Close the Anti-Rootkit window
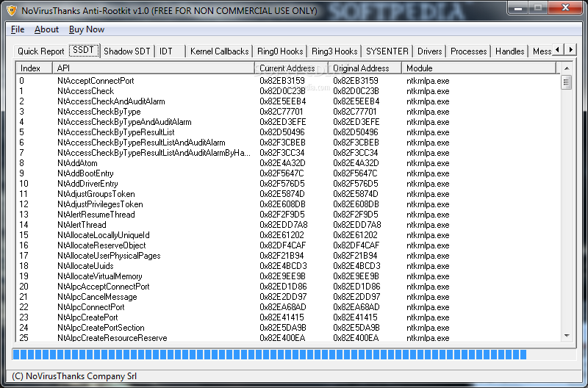Image resolution: width=588 pixels, height=388 pixels. pos(566,7)
